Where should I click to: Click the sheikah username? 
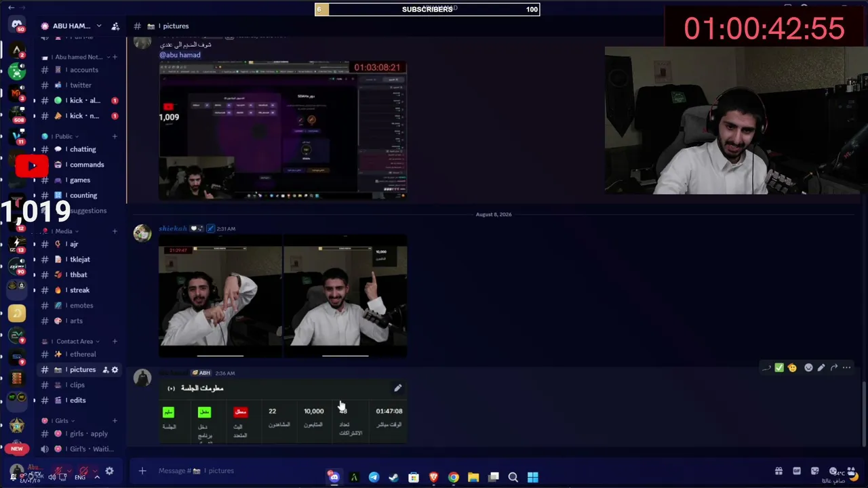click(173, 228)
